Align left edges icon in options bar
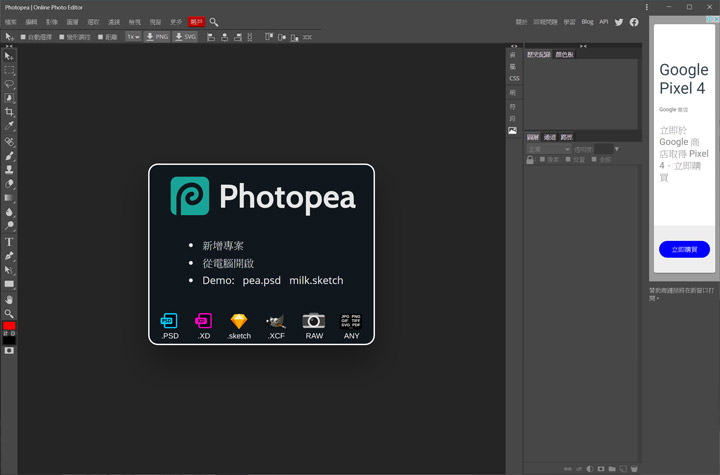This screenshot has width=720, height=475. (x=211, y=37)
